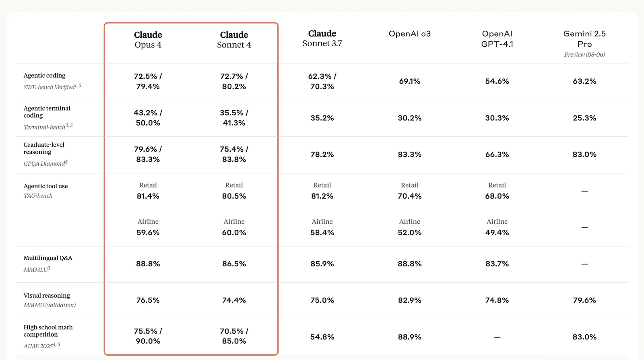Click the AIME 2025 benchmark label
This screenshot has width=644, height=360.
pyautogui.click(x=38, y=346)
